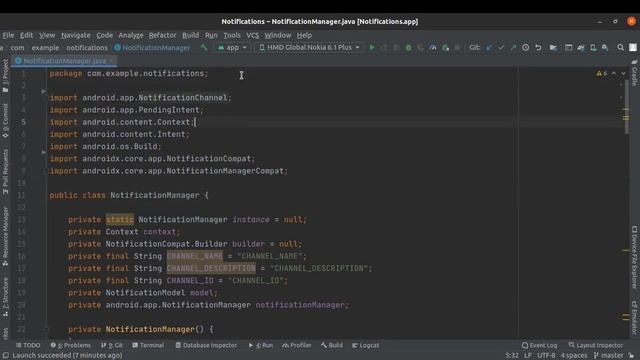640x360 pixels.
Task: Go to previous highlighted error arrow
Action: pos(613,73)
